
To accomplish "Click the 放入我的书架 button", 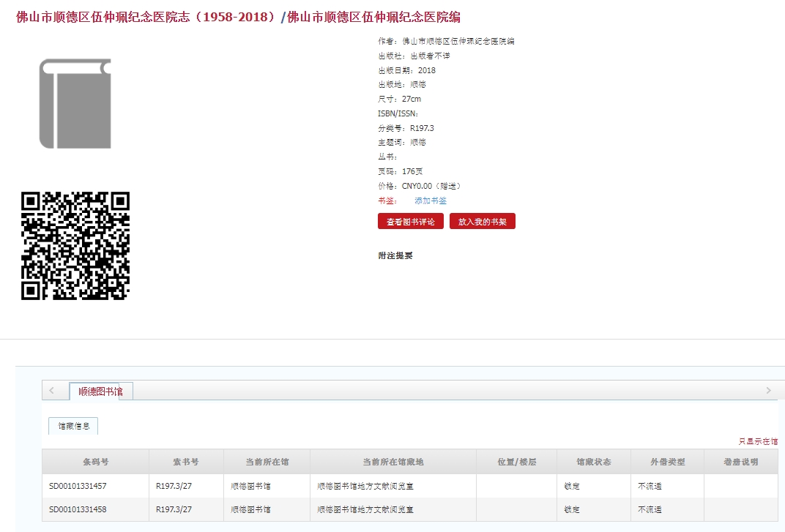I will 482,221.
